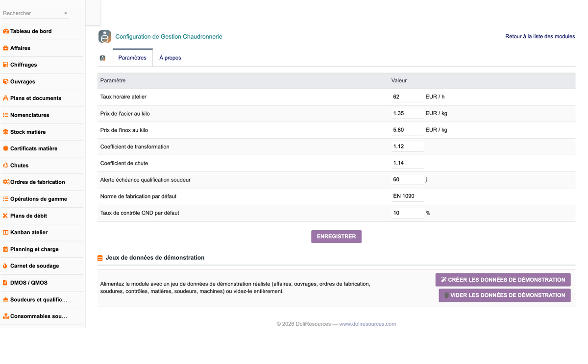Go to Planning et charge
Screen dimensions: 588x364
tap(34, 249)
